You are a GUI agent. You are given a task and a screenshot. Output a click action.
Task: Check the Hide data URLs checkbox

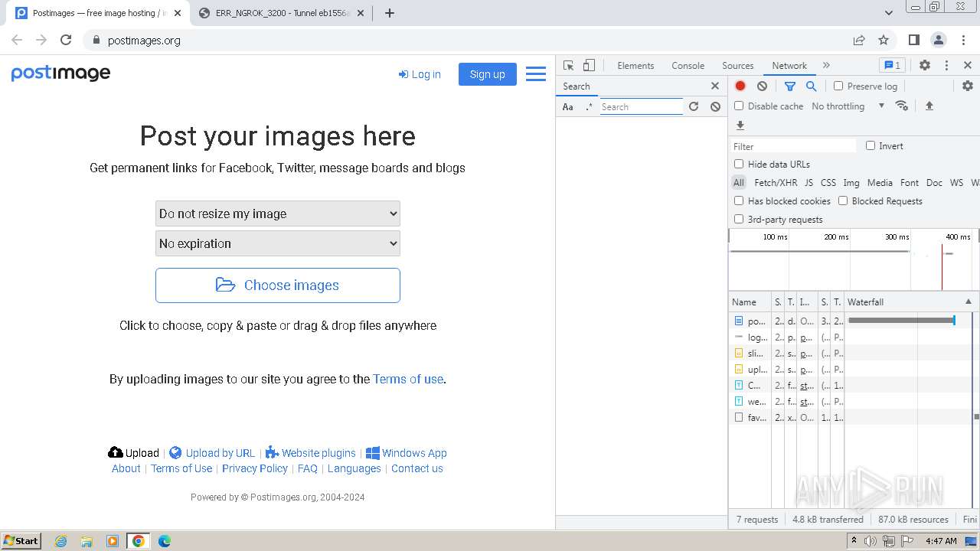tap(739, 164)
